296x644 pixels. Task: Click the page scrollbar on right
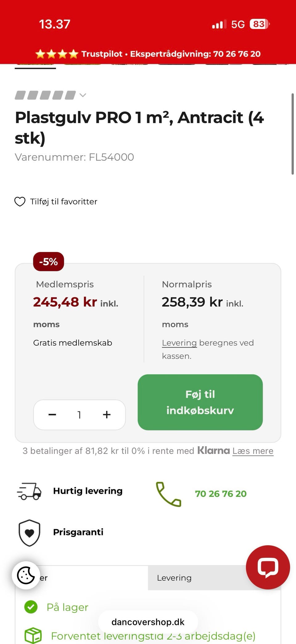coord(292,134)
